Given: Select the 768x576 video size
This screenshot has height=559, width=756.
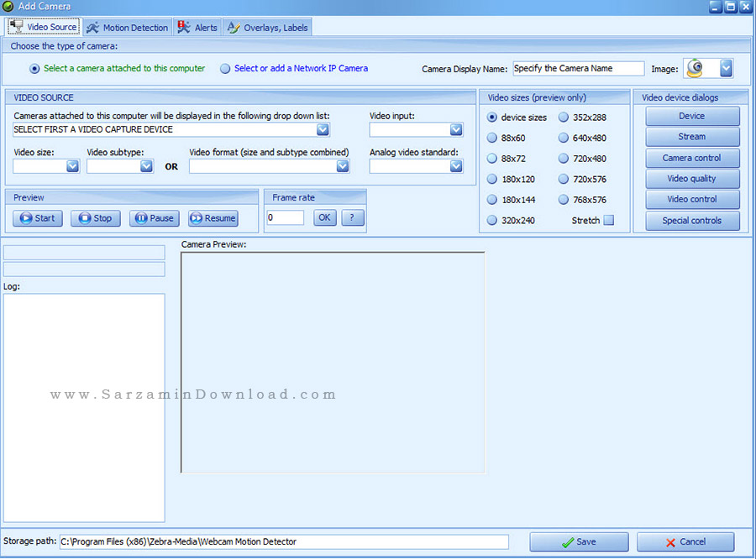Looking at the screenshot, I should (x=564, y=200).
